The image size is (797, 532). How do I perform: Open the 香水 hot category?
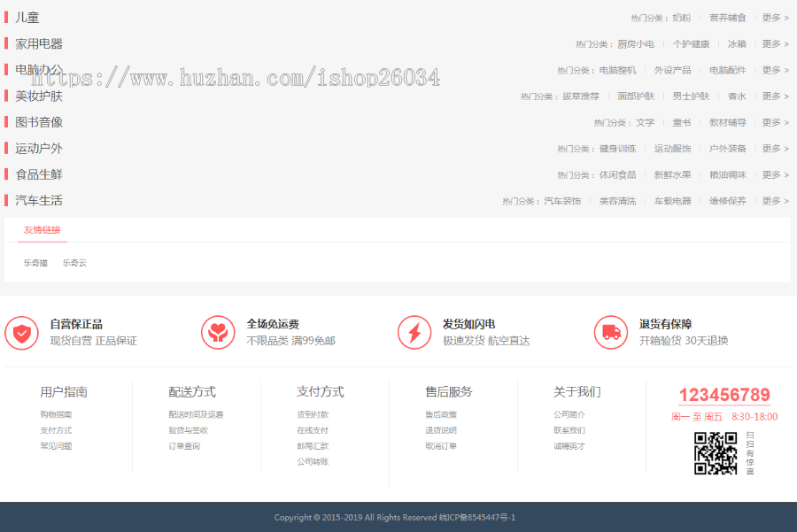(x=737, y=96)
